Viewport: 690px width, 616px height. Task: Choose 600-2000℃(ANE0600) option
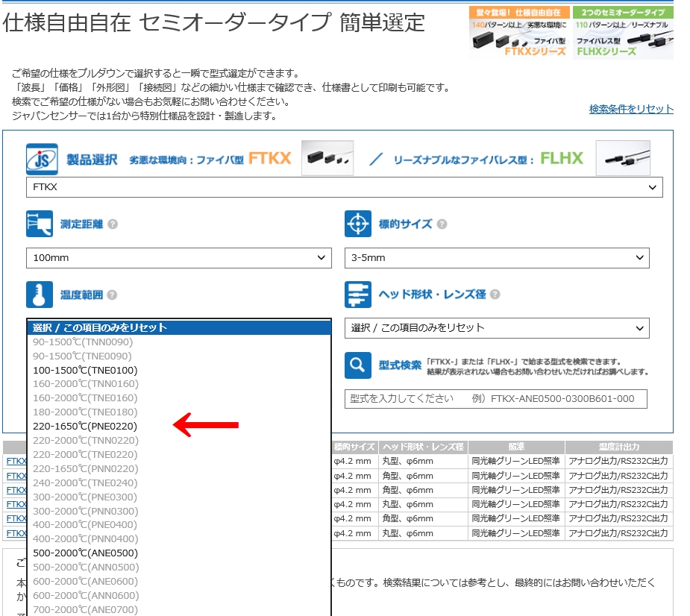pyautogui.click(x=179, y=581)
